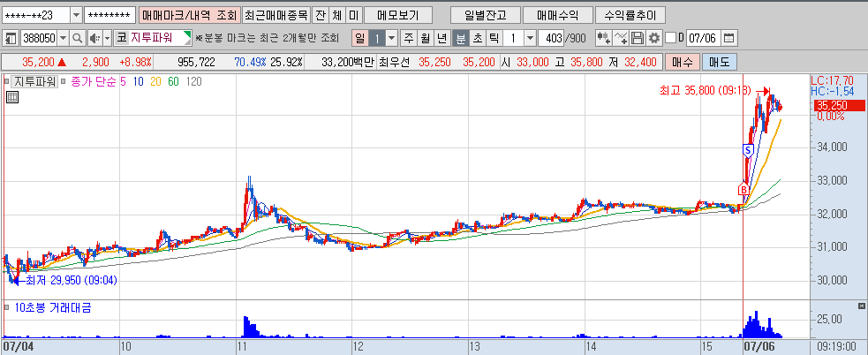Click the candlestick chart type icon
The image size is (868, 355).
604,38
